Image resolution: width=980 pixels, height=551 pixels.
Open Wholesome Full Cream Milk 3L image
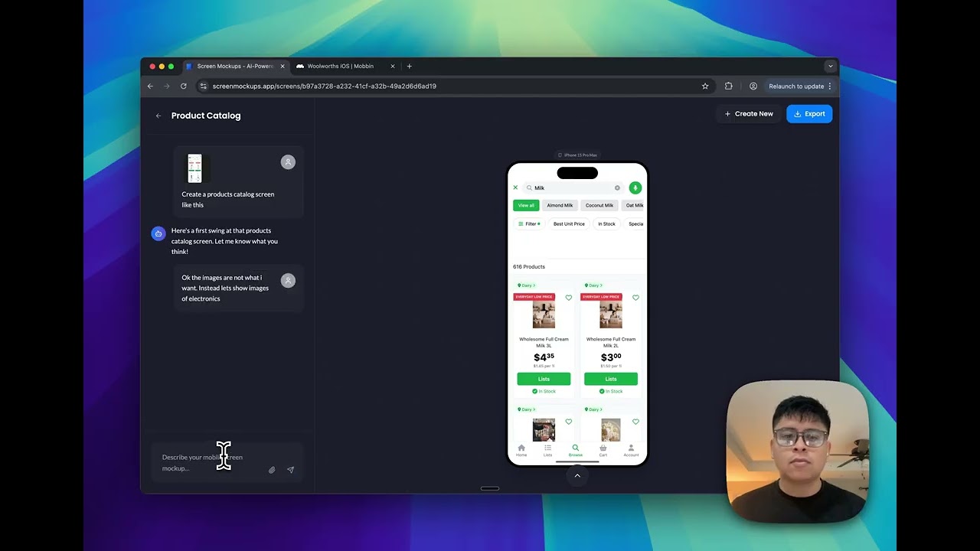tap(544, 315)
